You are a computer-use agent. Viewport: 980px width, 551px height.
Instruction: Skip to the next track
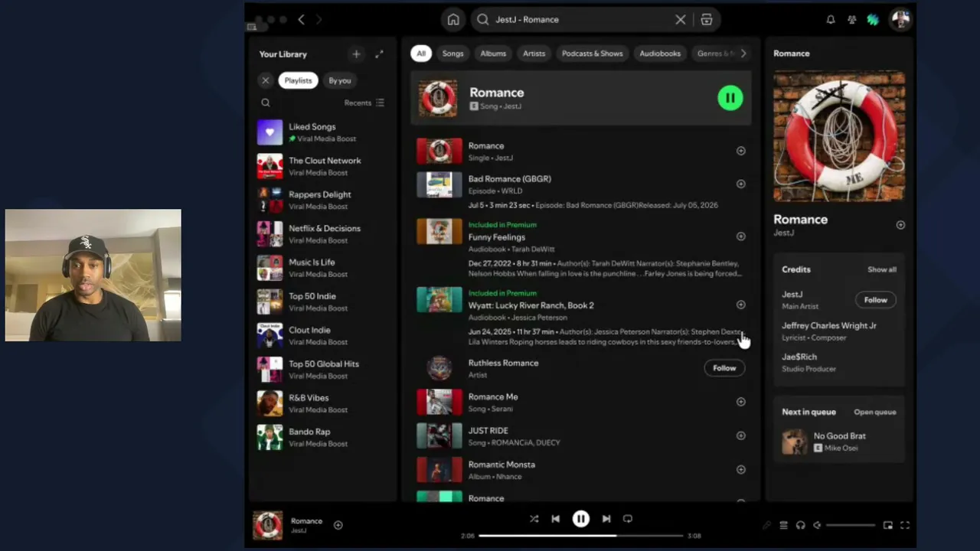pyautogui.click(x=606, y=519)
